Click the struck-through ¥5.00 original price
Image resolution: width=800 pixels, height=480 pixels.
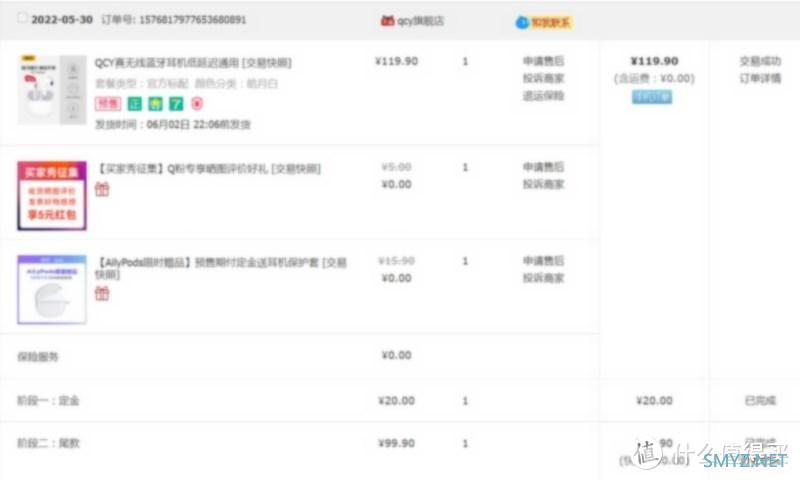click(396, 167)
